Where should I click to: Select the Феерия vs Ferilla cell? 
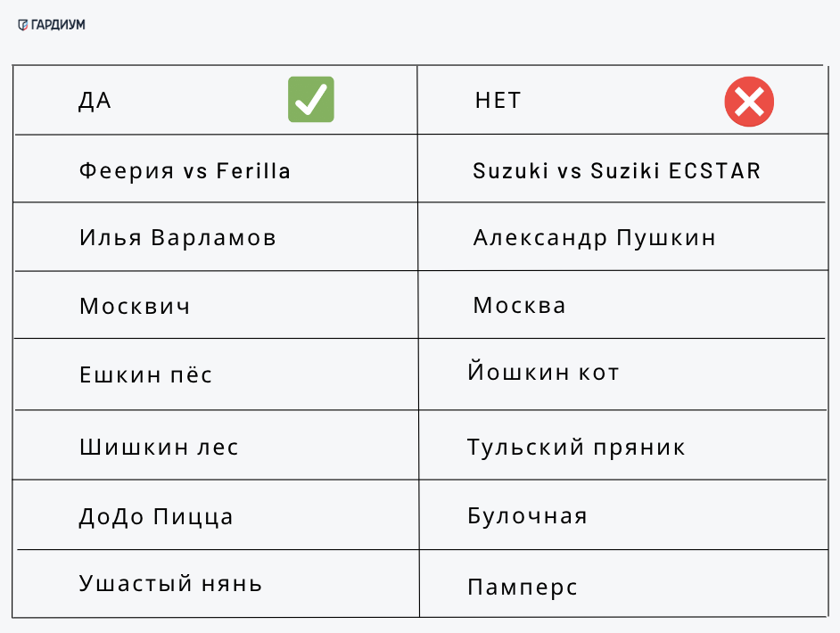coord(185,170)
